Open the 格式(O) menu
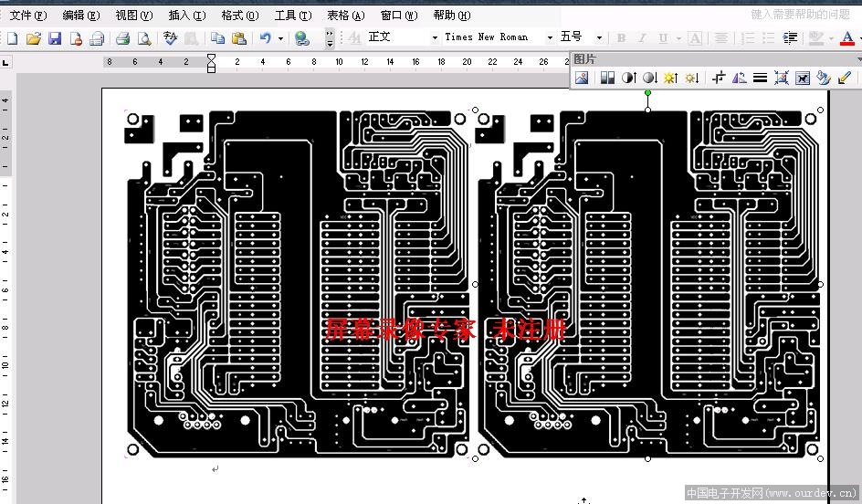This screenshot has width=862, height=504. tap(240, 16)
